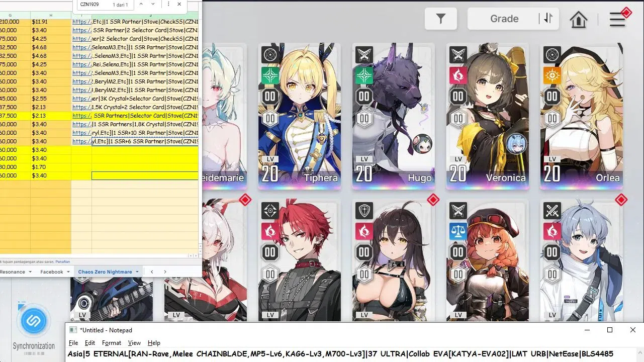Viewport: 644px width, 362px height.
Task: Click Hugo's green attribute icon
Action: coord(364,75)
